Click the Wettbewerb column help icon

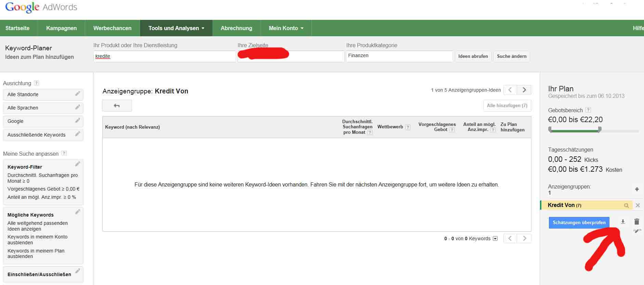click(x=408, y=127)
